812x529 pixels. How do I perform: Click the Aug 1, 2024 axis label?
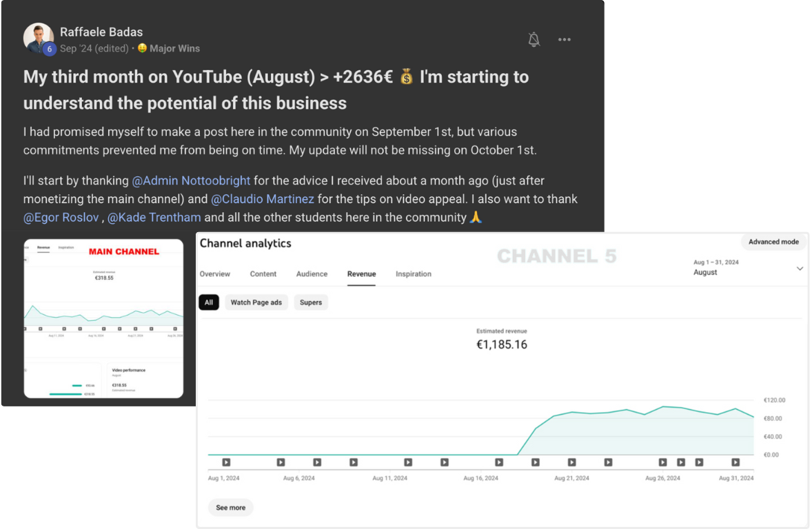pyautogui.click(x=224, y=478)
